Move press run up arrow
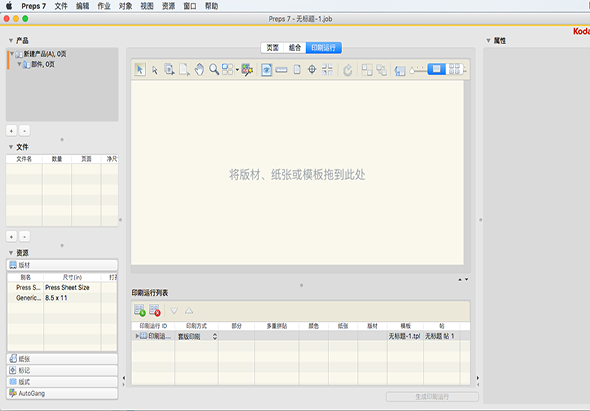 189,311
